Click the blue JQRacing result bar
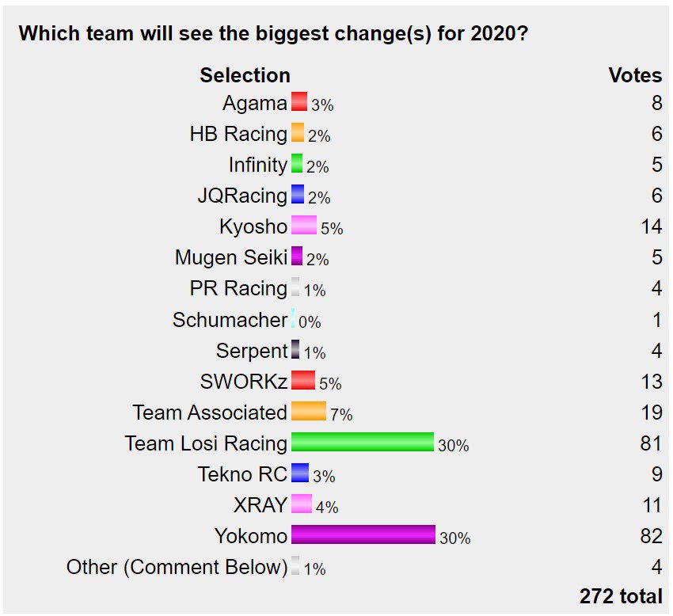The width and height of the screenshot is (673, 616). pos(298,195)
